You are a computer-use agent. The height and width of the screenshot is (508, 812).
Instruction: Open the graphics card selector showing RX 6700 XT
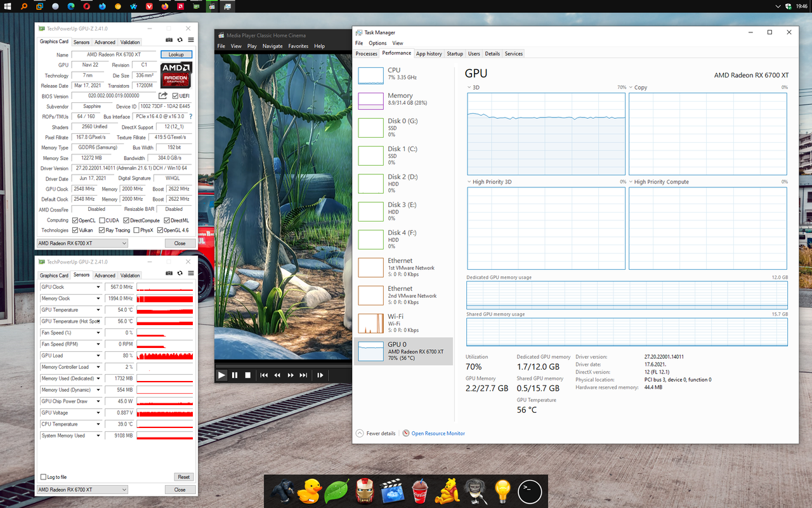82,243
